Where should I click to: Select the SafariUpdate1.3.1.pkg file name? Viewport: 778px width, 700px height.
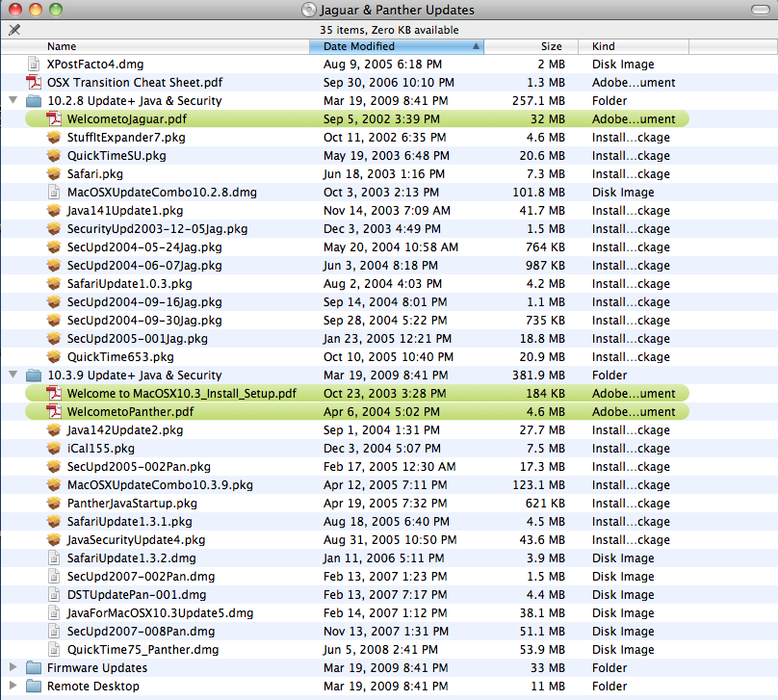tap(129, 522)
